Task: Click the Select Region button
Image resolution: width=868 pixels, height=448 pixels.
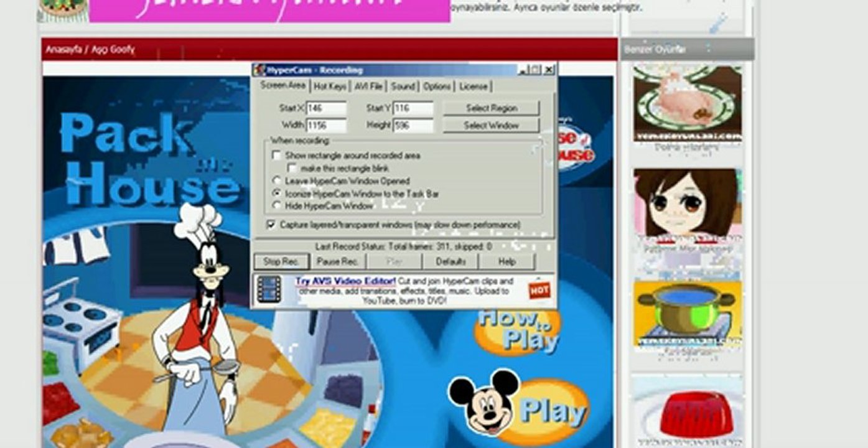Action: tap(492, 108)
